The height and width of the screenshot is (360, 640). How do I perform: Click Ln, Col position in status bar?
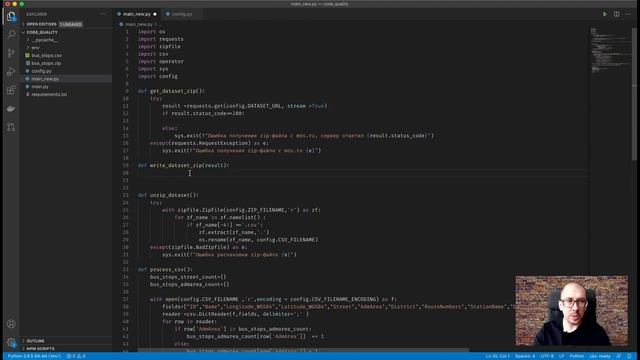497,356
